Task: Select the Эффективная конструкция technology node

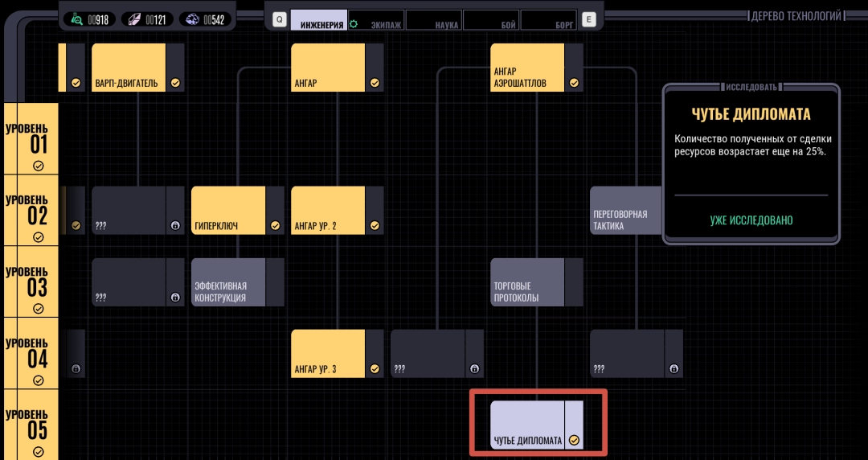Action: coord(230,282)
